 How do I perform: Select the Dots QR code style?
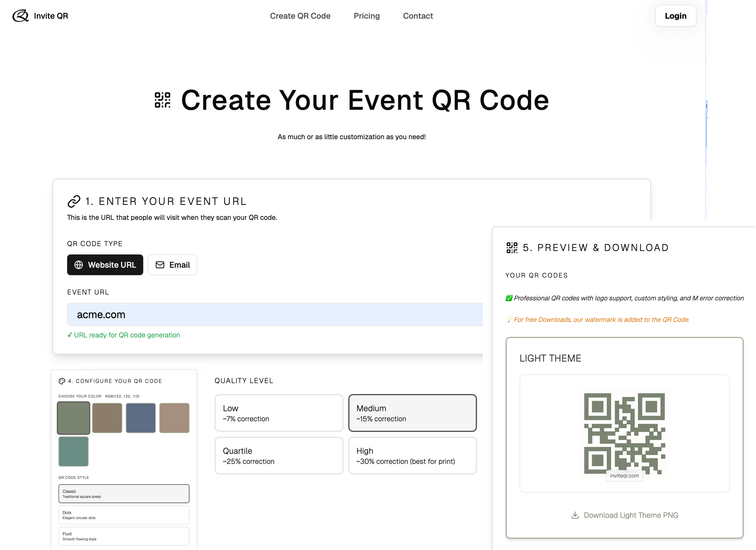click(124, 515)
